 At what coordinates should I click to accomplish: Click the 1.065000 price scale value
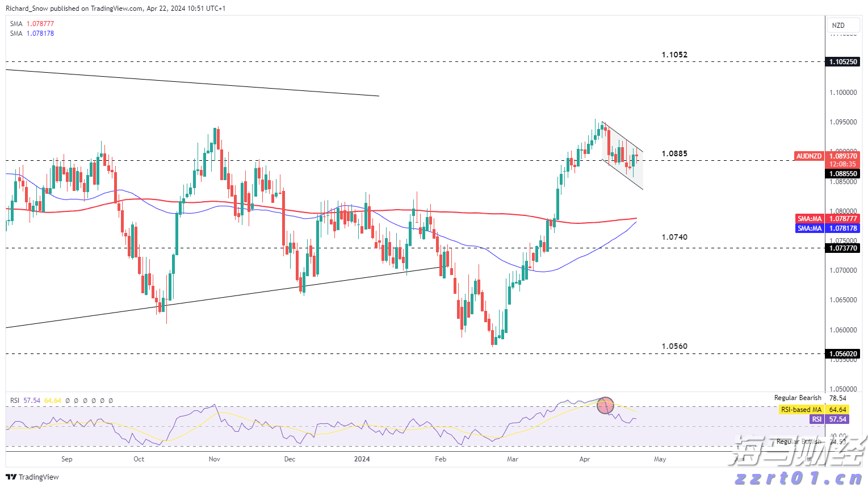click(x=843, y=300)
